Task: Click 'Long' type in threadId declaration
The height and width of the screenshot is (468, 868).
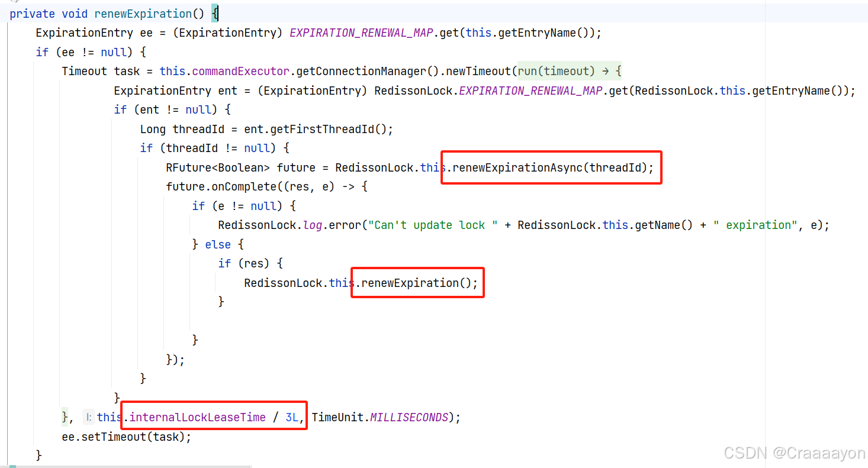Action: click(153, 129)
